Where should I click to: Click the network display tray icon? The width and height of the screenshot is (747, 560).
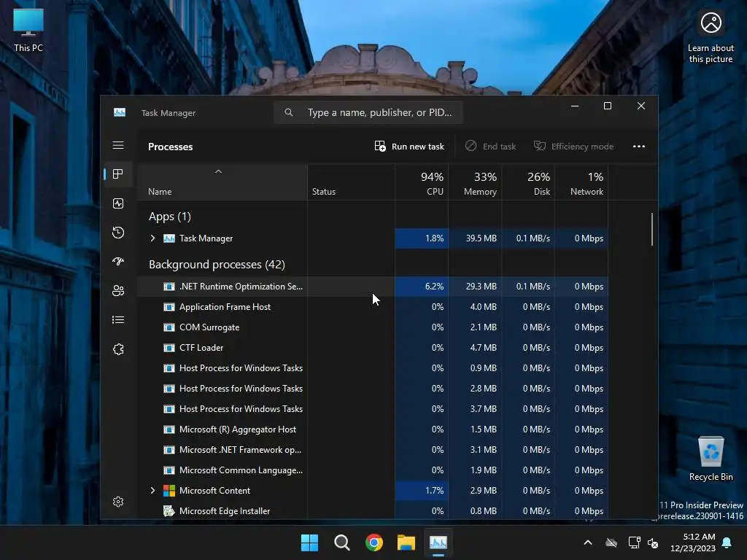coord(634,542)
